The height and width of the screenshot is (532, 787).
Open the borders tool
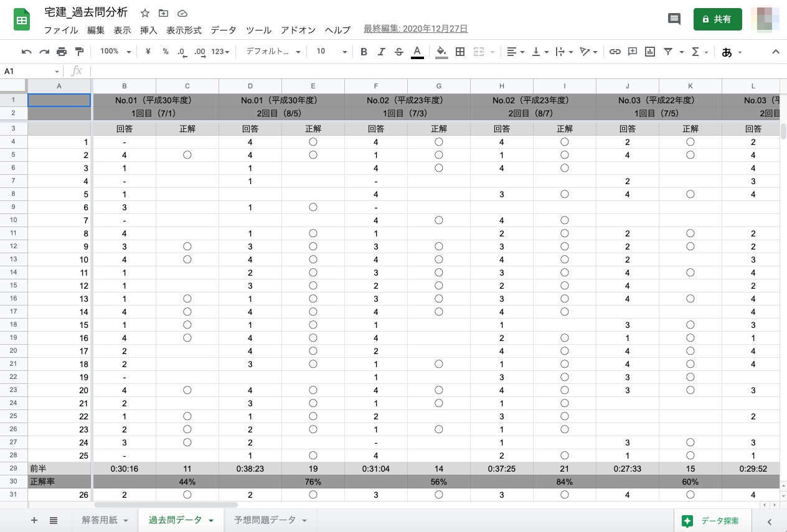click(460, 52)
